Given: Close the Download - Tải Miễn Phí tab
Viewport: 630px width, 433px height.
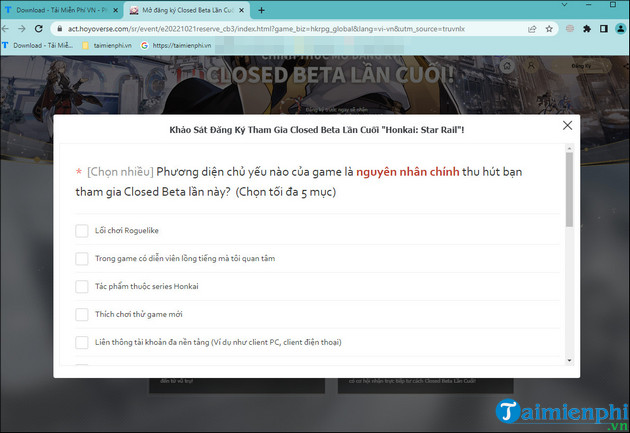Looking at the screenshot, I should pos(116,10).
